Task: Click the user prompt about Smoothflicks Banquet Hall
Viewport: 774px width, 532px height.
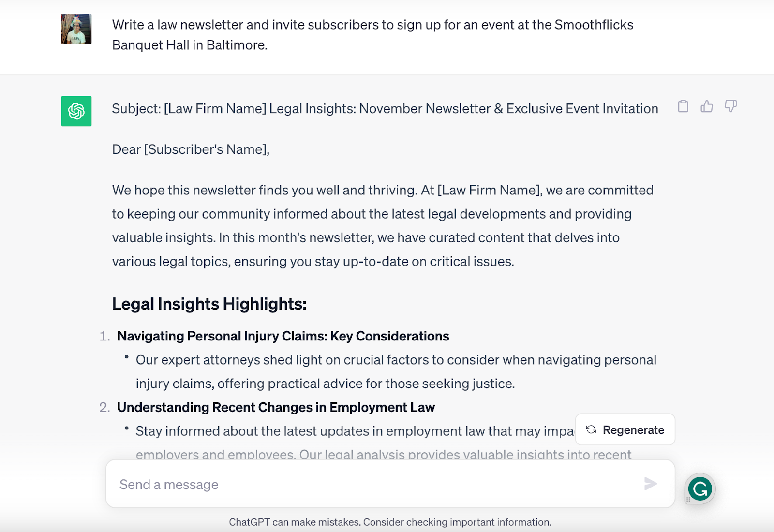Action: coord(372,35)
